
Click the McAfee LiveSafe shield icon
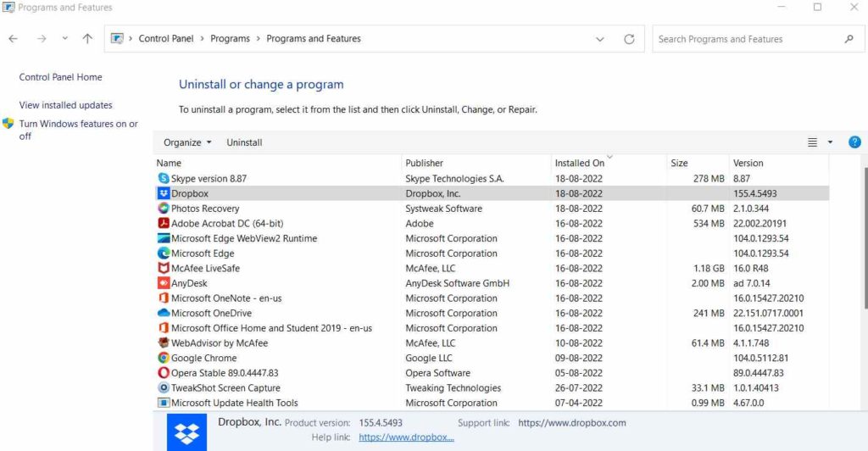[x=164, y=268]
